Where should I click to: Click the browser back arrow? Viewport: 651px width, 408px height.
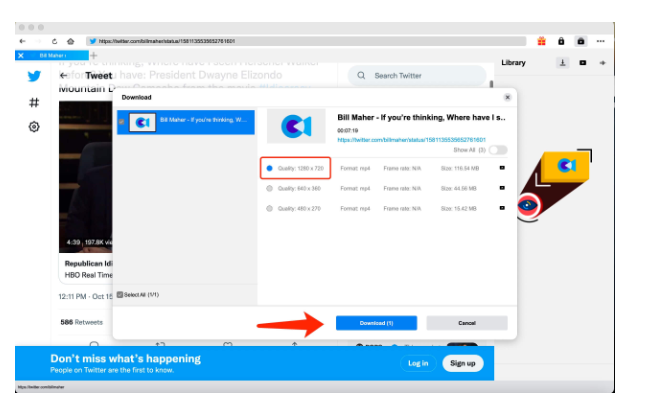[22, 41]
